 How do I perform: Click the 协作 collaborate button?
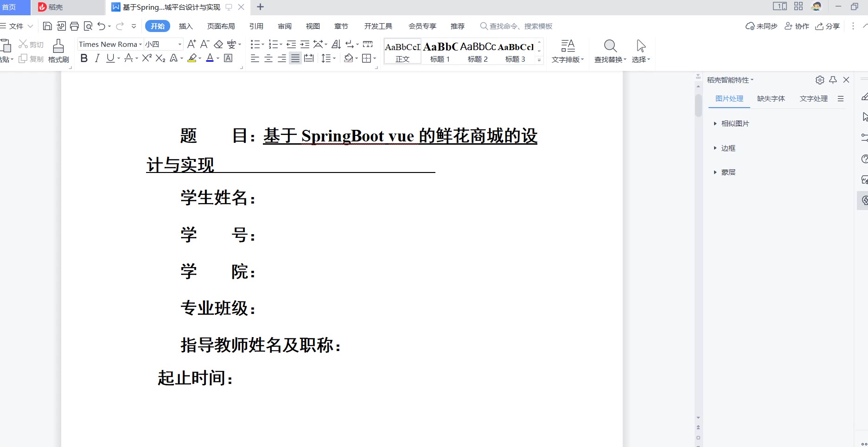pos(797,26)
